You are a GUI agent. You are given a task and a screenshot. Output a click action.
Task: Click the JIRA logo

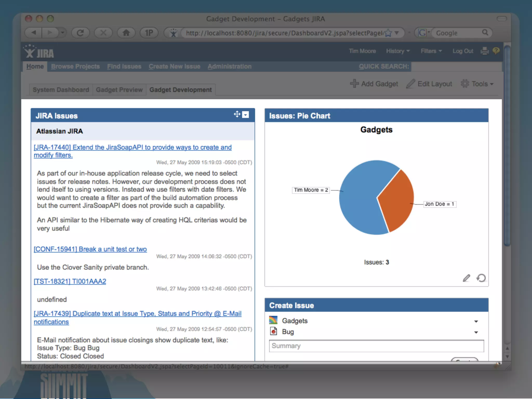[x=39, y=51]
